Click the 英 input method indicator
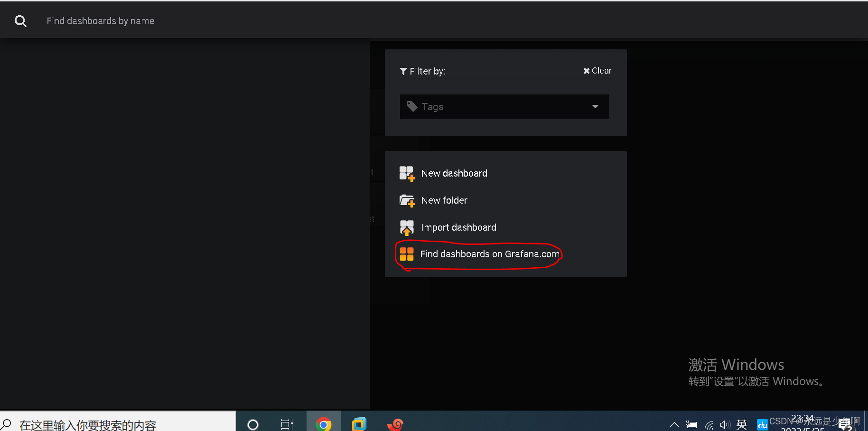Viewport: 868px width, 431px height. tap(742, 425)
